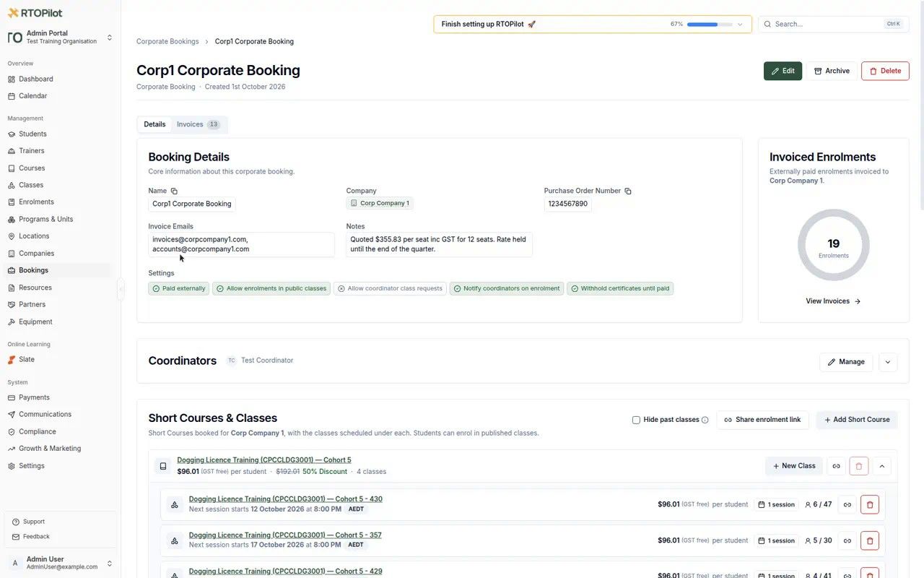Click Allow enrolments in public classes badge

pyautogui.click(x=271, y=288)
